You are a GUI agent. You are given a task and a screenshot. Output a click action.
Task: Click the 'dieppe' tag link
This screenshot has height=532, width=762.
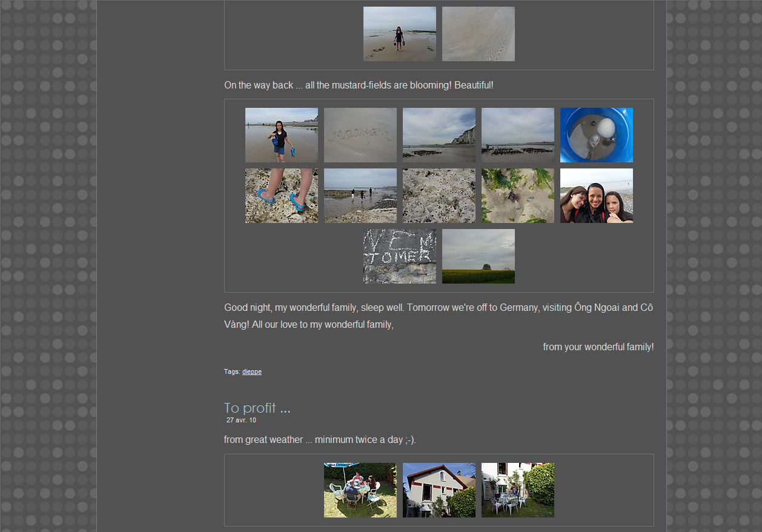(252, 371)
